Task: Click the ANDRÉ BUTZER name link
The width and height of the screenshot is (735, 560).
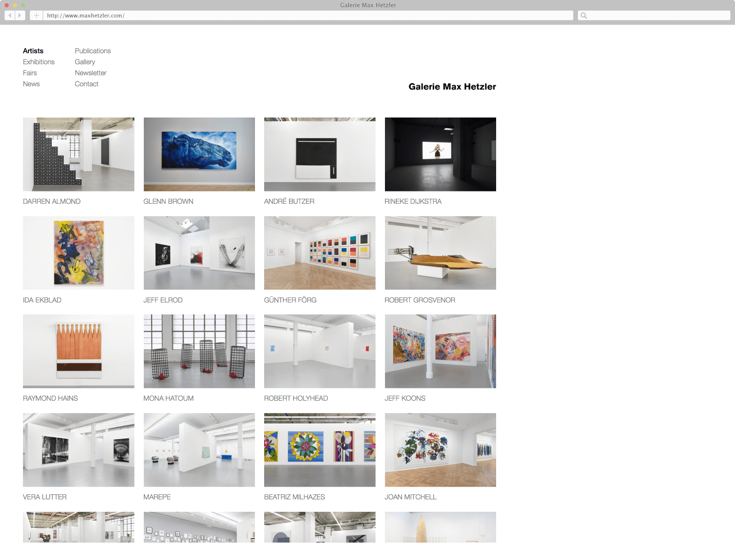Action: point(289,202)
